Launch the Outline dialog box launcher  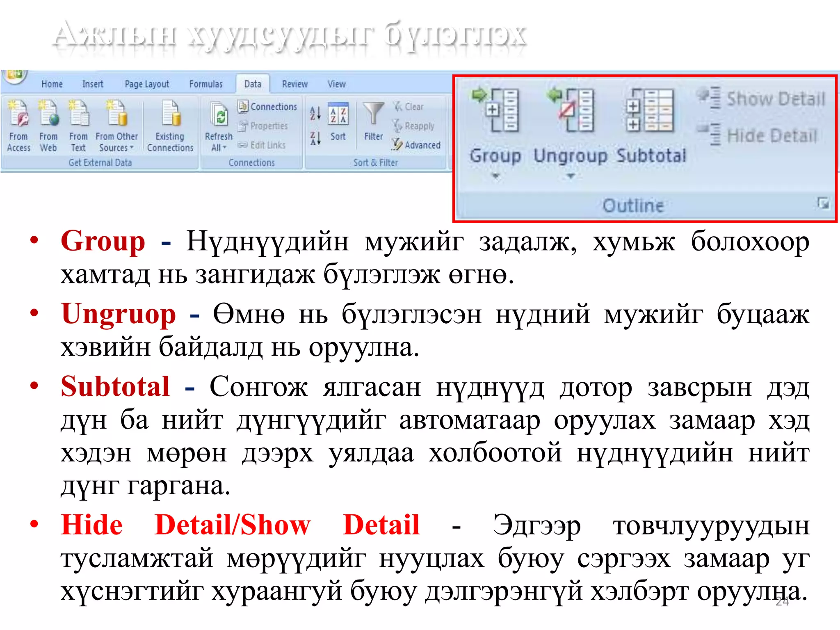(x=823, y=203)
